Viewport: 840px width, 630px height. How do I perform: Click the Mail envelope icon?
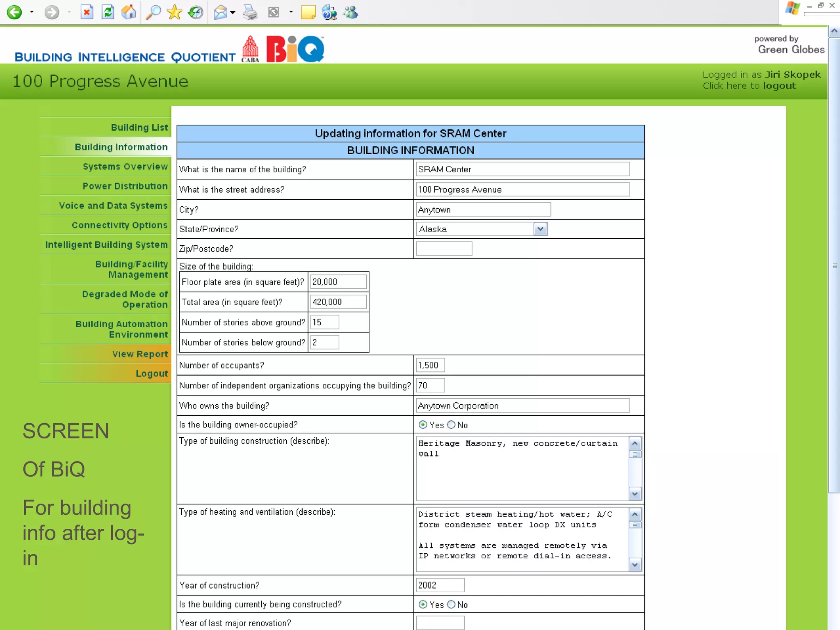221,12
